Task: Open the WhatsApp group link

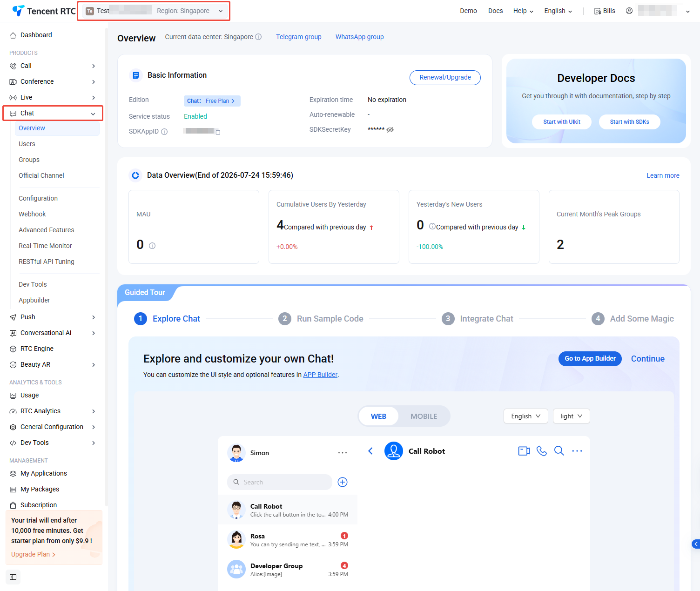Action: (360, 37)
